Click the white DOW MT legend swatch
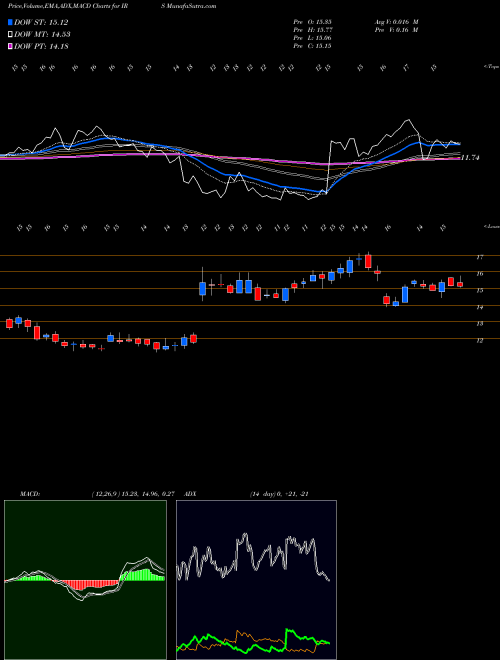The image size is (500, 660). pos(10,35)
